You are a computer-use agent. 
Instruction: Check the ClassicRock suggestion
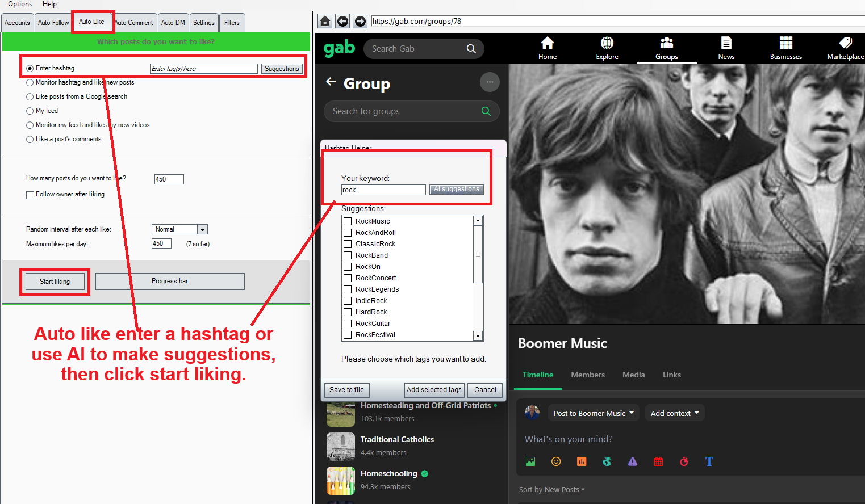(348, 244)
